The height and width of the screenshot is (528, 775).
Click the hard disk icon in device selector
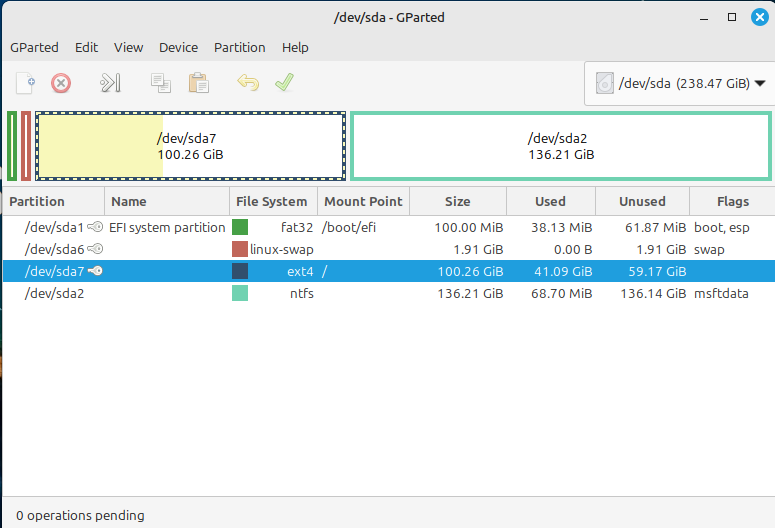coord(604,83)
